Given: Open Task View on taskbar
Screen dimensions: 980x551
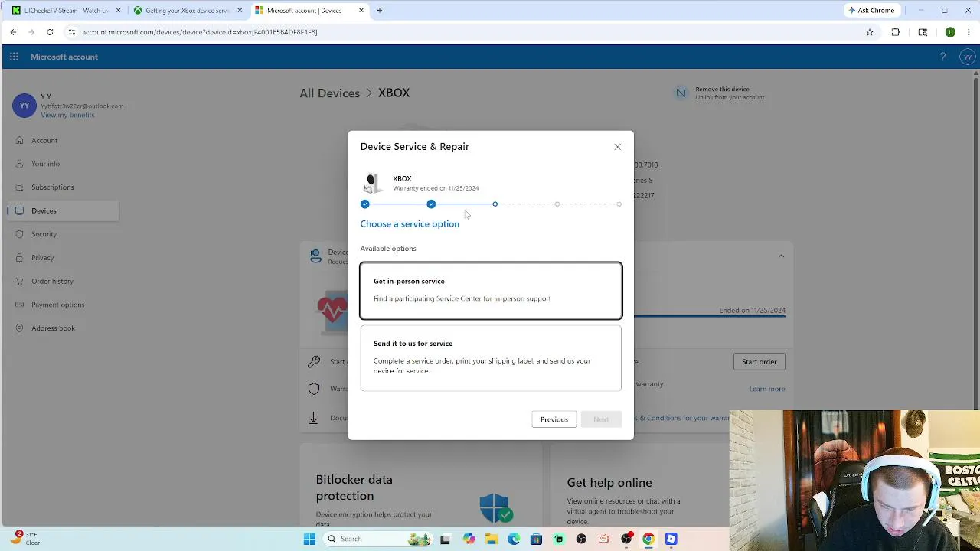Looking at the screenshot, I should (x=445, y=539).
